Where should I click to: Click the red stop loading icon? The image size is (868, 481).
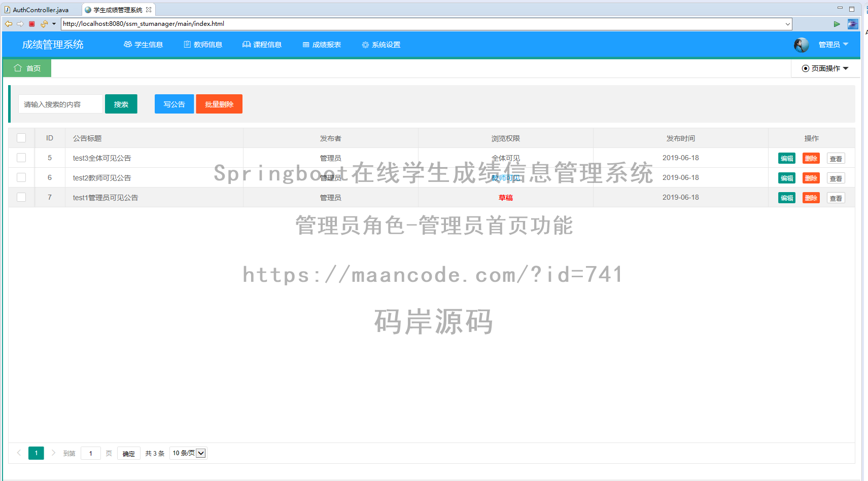[x=32, y=24]
